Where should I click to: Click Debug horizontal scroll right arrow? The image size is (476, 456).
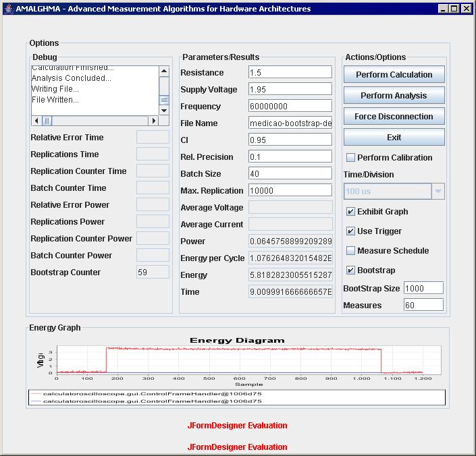coord(153,121)
